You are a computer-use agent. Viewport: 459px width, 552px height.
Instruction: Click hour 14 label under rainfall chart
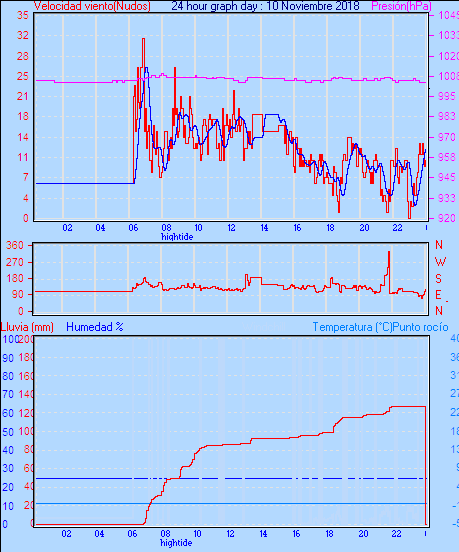[x=263, y=534]
